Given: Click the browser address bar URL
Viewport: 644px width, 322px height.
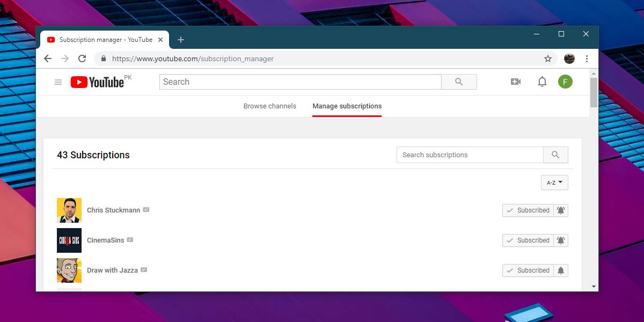Looking at the screenshot, I should point(193,58).
